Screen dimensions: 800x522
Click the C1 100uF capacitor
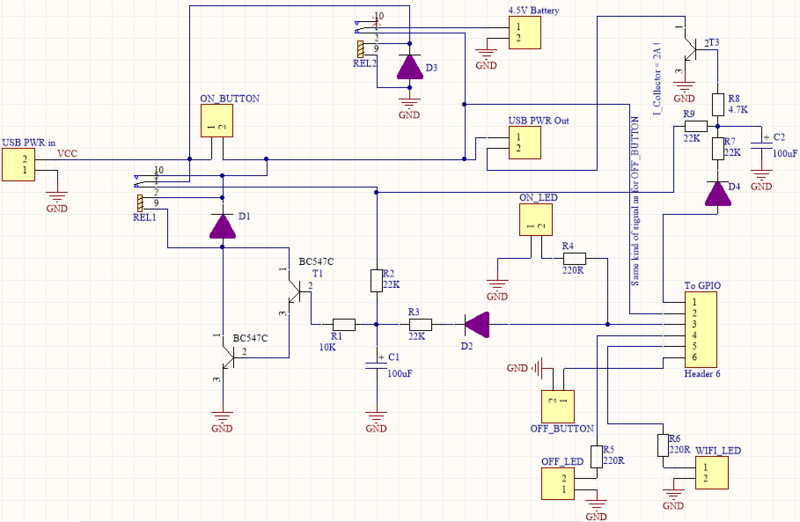[376, 363]
